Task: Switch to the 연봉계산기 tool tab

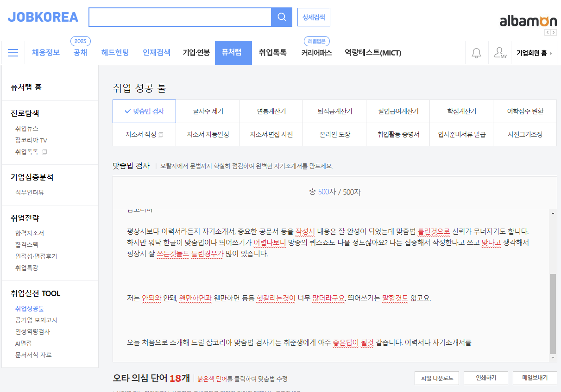Action: [x=271, y=111]
